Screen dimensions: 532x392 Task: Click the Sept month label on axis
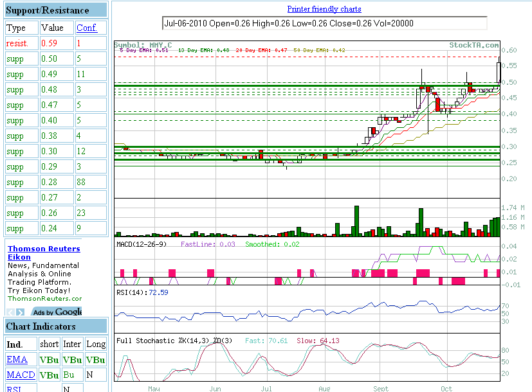click(381, 389)
